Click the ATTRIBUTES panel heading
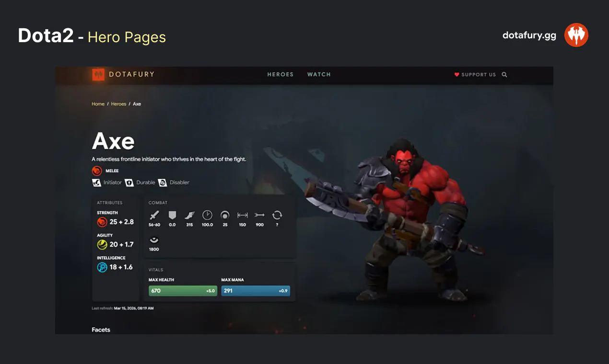 pos(109,203)
